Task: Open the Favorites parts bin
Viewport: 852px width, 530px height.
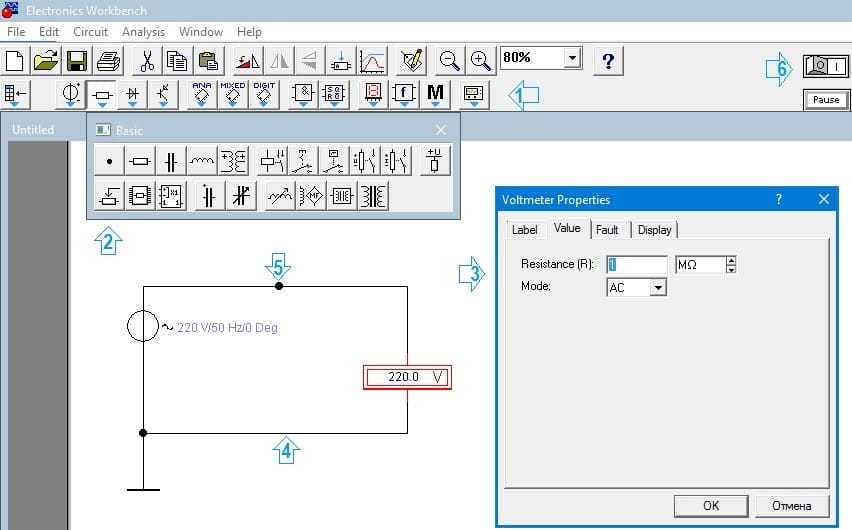Action: click(x=15, y=95)
